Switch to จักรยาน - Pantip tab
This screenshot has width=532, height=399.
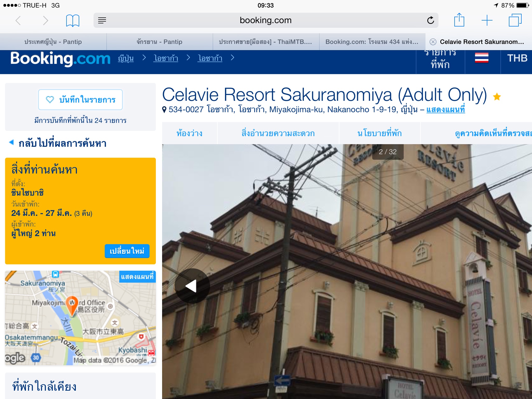click(159, 42)
